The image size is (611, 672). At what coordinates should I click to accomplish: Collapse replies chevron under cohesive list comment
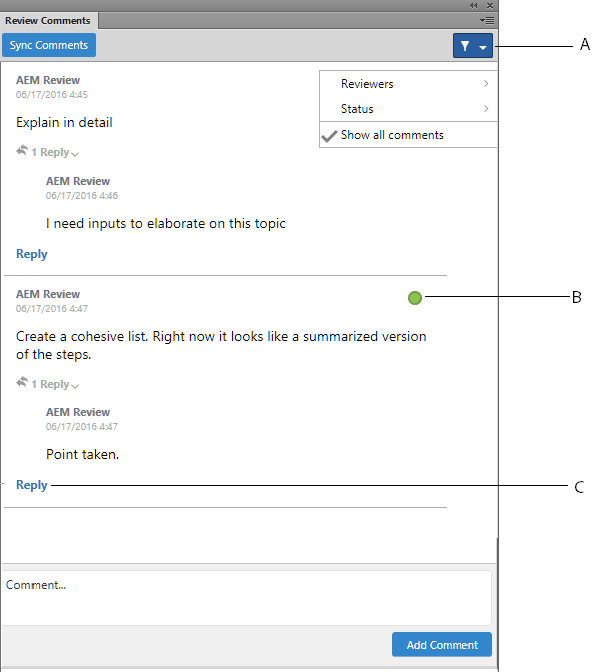click(x=75, y=385)
